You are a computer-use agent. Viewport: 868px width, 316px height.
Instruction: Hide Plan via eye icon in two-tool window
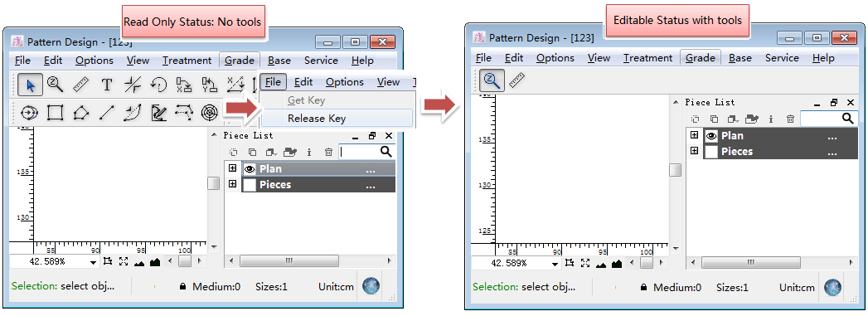click(x=711, y=136)
